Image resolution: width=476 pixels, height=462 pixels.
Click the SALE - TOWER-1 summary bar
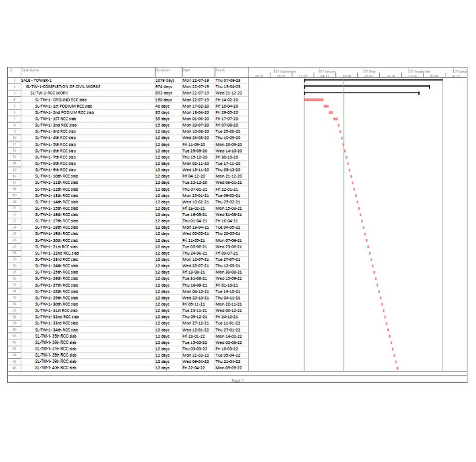coord(373,80)
